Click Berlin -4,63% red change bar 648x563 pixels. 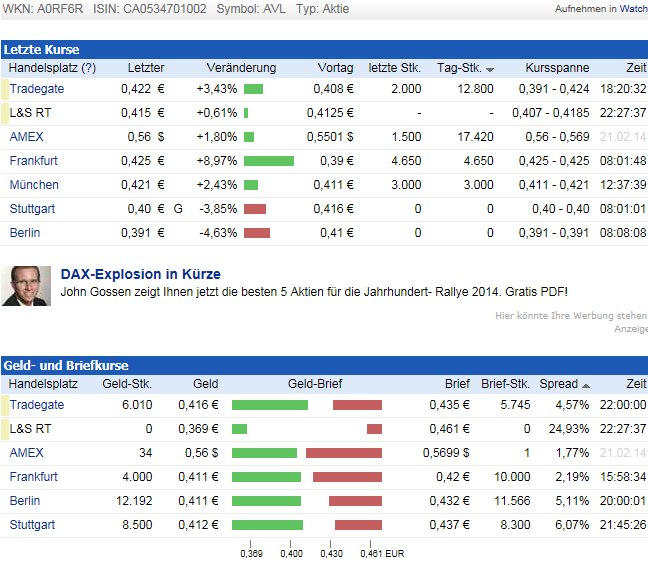click(257, 233)
